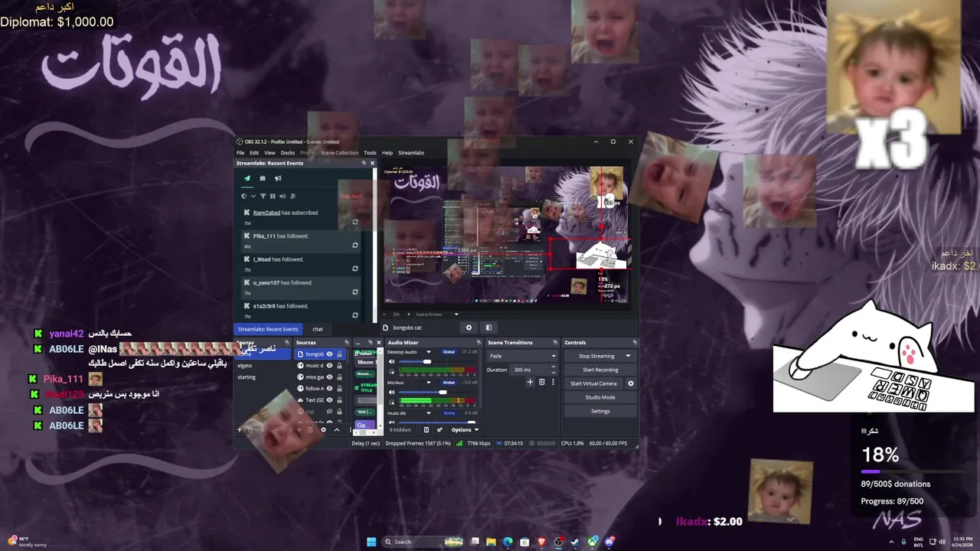The height and width of the screenshot is (551, 980).
Task: Replay the u_yano107 followed event
Action: click(354, 292)
